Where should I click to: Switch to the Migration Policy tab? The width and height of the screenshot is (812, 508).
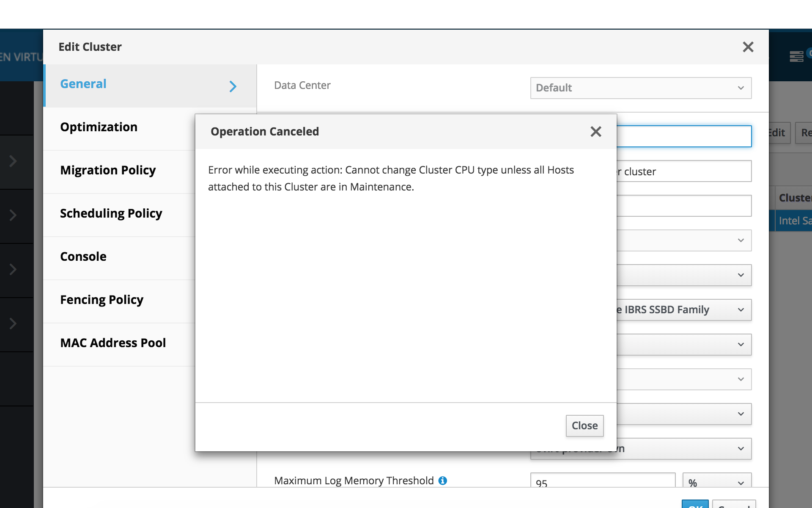108,170
